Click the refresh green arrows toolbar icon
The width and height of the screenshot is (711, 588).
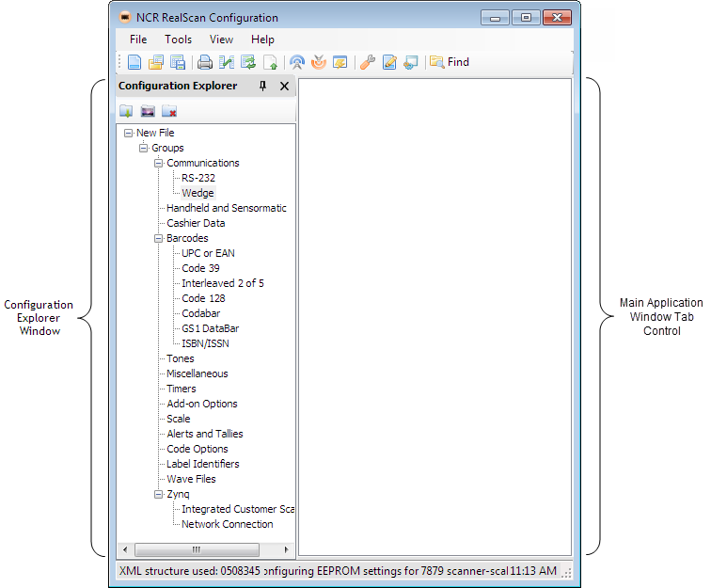[x=248, y=62]
